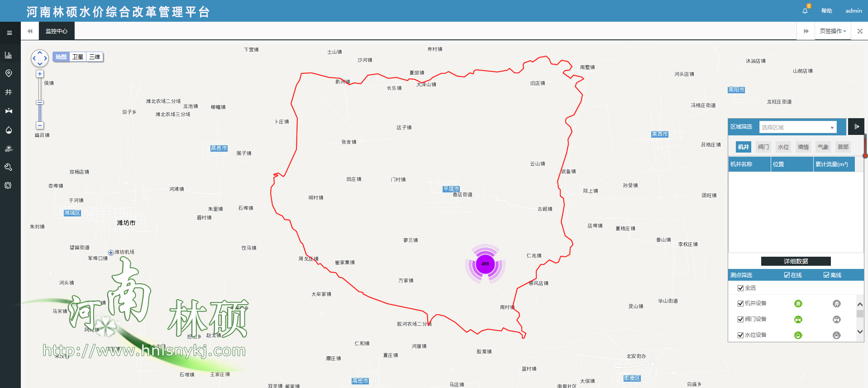Uncheck the 在线 online checkbox
Image resolution: width=868 pixels, height=388 pixels.
coord(787,275)
